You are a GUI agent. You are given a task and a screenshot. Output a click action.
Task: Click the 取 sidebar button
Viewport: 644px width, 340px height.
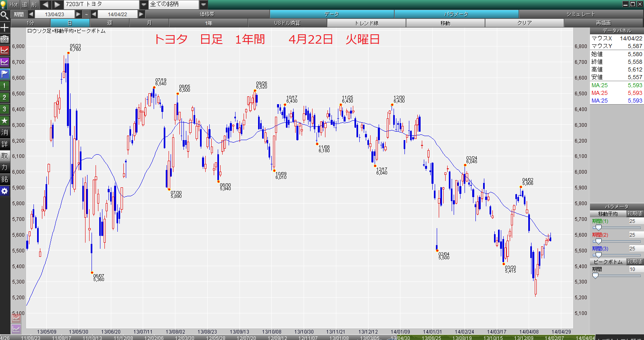[x=4, y=156]
